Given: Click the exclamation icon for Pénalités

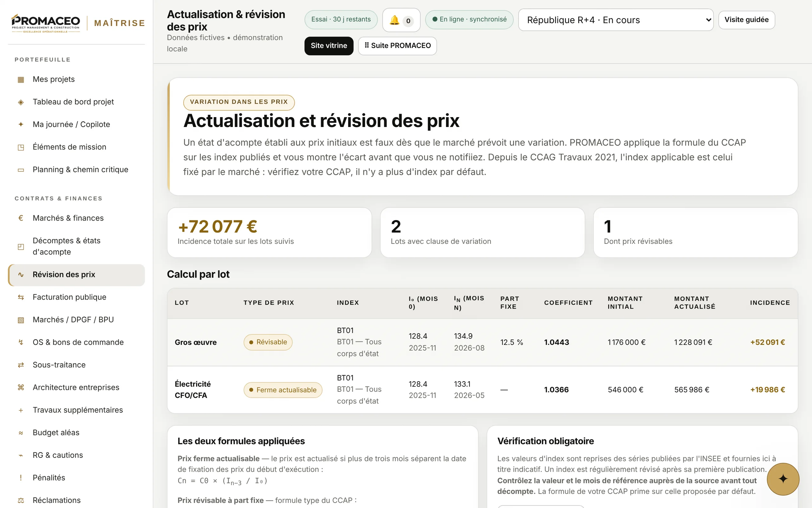Looking at the screenshot, I should [x=21, y=478].
